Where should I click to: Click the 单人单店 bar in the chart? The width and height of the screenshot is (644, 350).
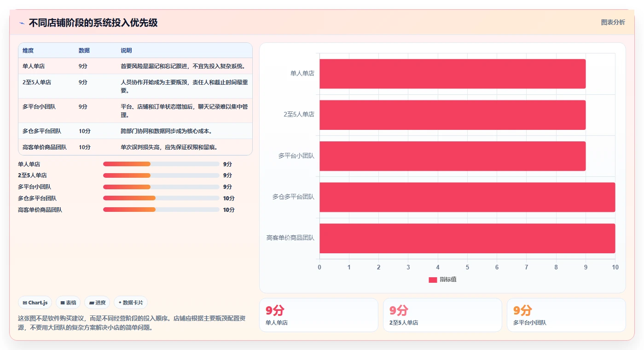point(453,74)
